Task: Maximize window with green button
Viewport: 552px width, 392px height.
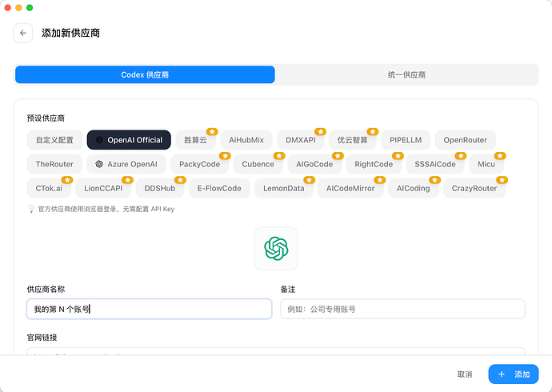Action: (30, 8)
